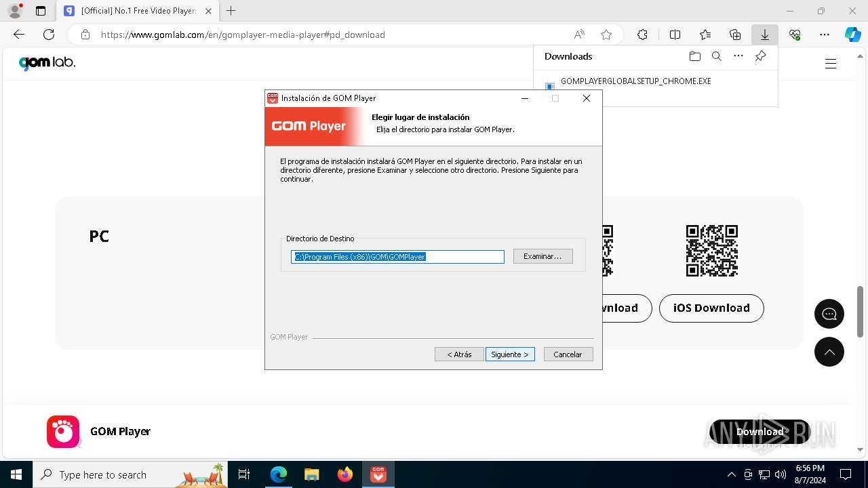Refresh the gomlab page
The height and width of the screenshot is (488, 868).
49,35
